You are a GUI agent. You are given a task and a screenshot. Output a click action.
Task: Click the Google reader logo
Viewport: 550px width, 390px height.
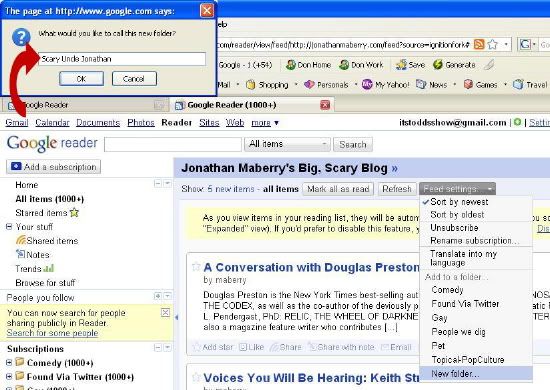(52, 143)
